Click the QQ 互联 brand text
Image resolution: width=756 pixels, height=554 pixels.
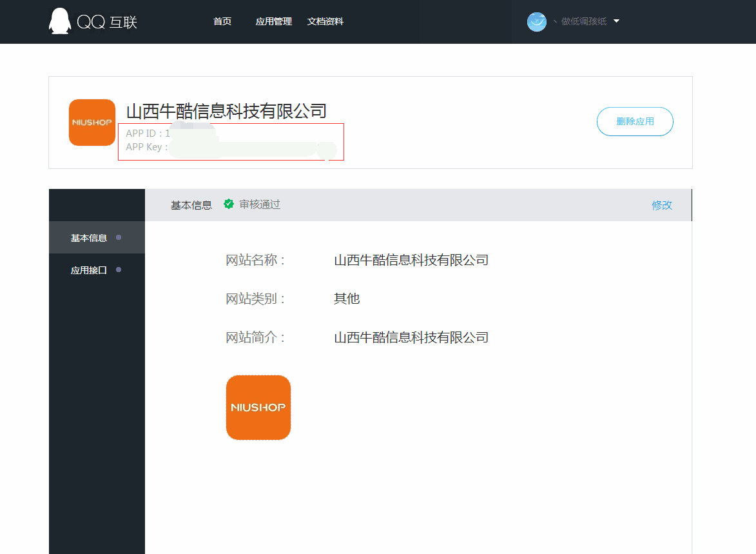point(107,22)
